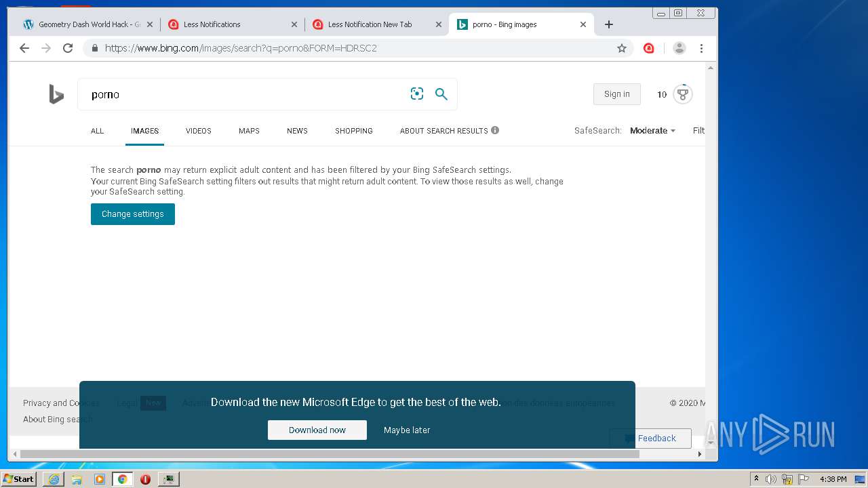
Task: Click the Windows Start button
Action: (x=18, y=479)
